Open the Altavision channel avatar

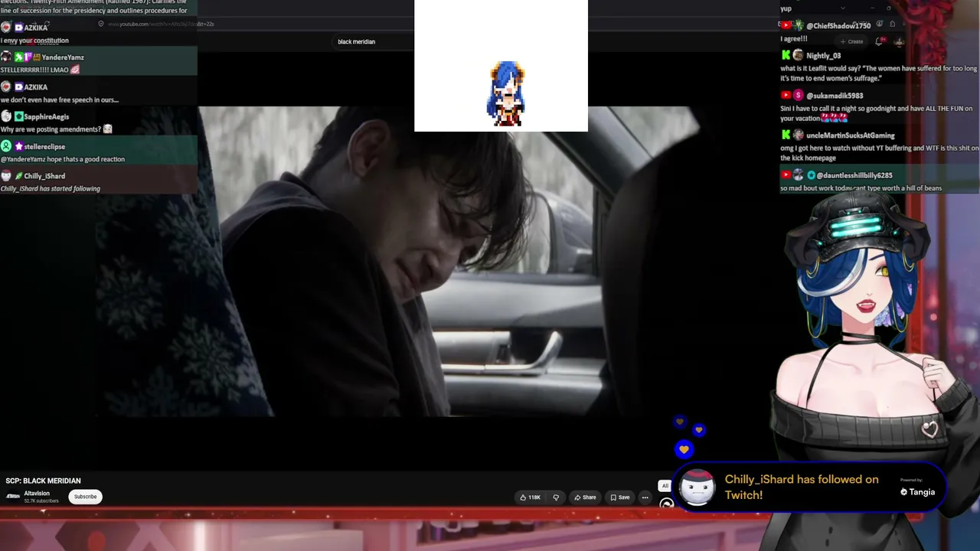[x=13, y=497]
